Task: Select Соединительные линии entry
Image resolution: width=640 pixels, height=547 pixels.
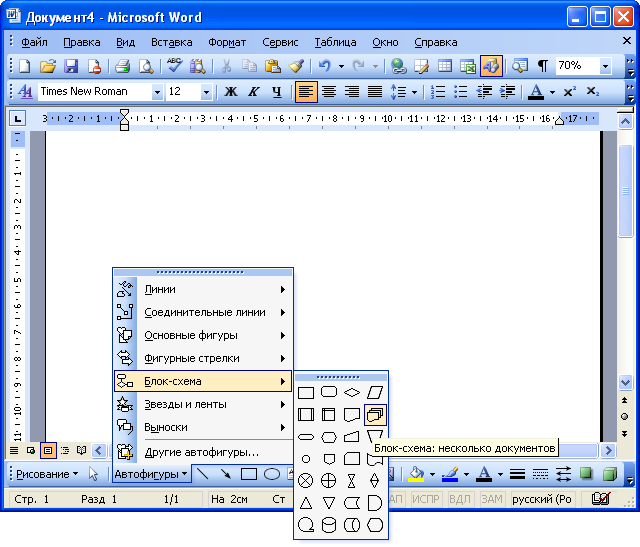Action: [203, 313]
